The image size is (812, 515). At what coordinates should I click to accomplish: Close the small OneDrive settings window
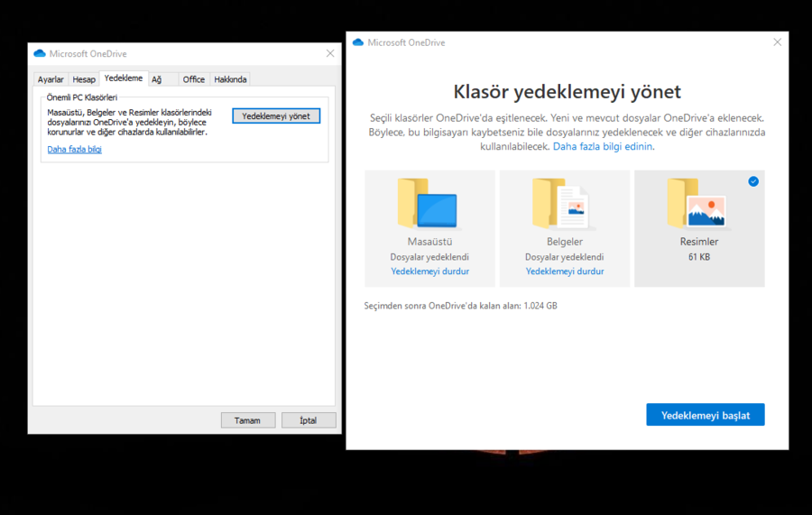click(x=330, y=53)
